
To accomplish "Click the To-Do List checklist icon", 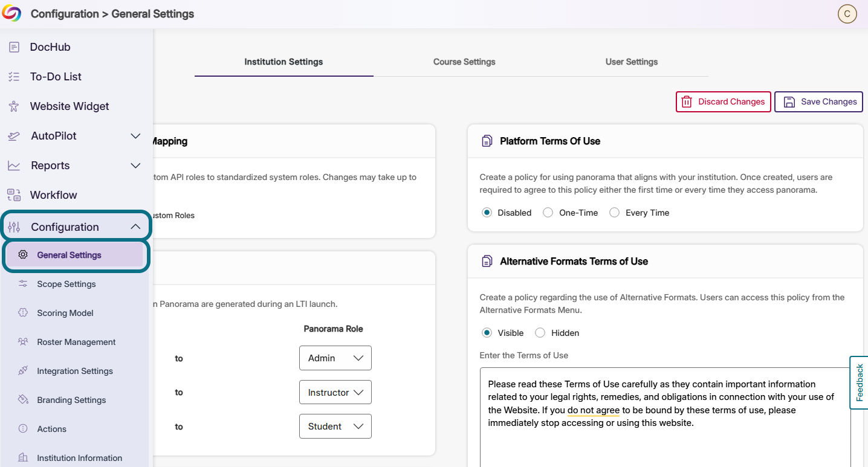I will [x=14, y=77].
